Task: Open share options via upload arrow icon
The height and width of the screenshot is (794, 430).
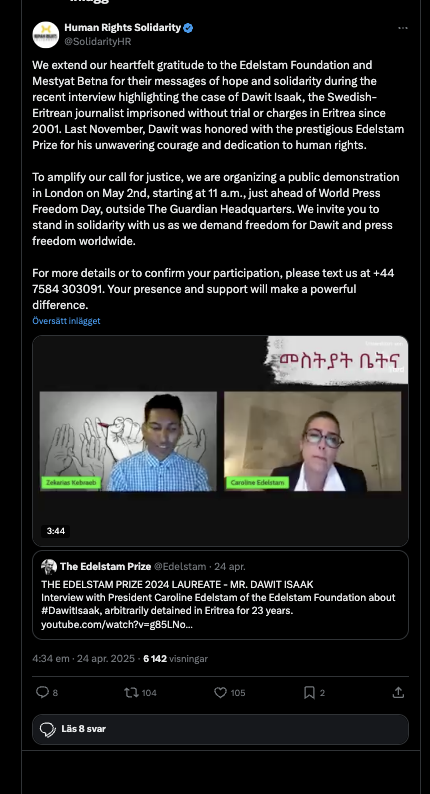Action: click(399, 692)
